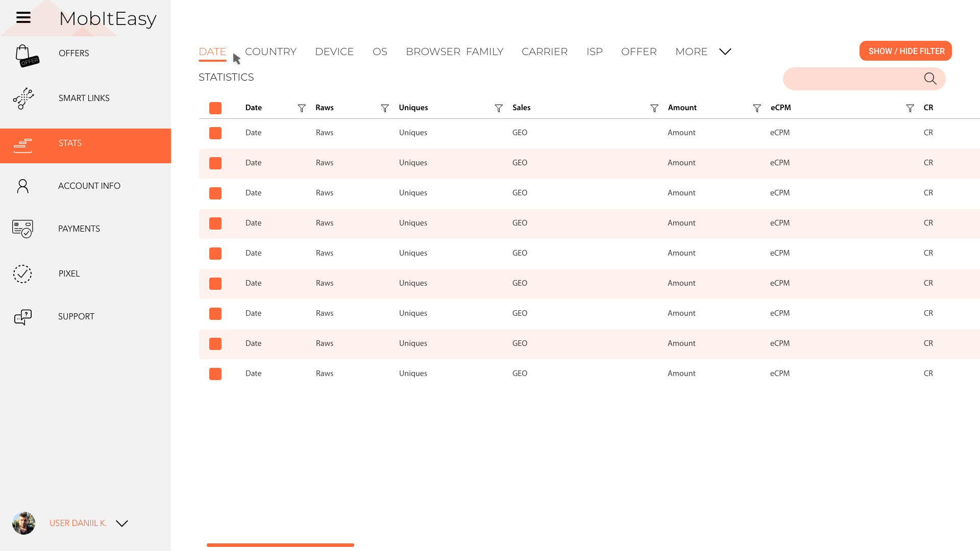Filter the Sales column
Viewport: 980px width, 551px height.
pyautogui.click(x=654, y=108)
